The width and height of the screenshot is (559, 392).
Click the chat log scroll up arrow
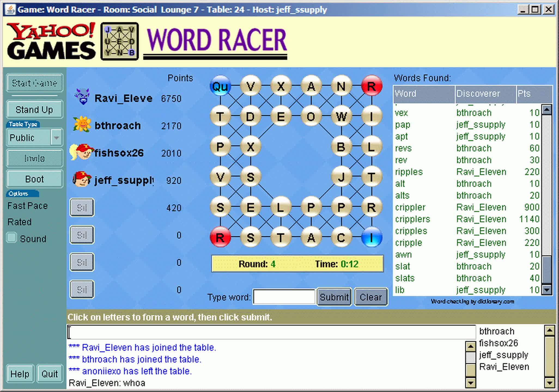[x=470, y=347]
